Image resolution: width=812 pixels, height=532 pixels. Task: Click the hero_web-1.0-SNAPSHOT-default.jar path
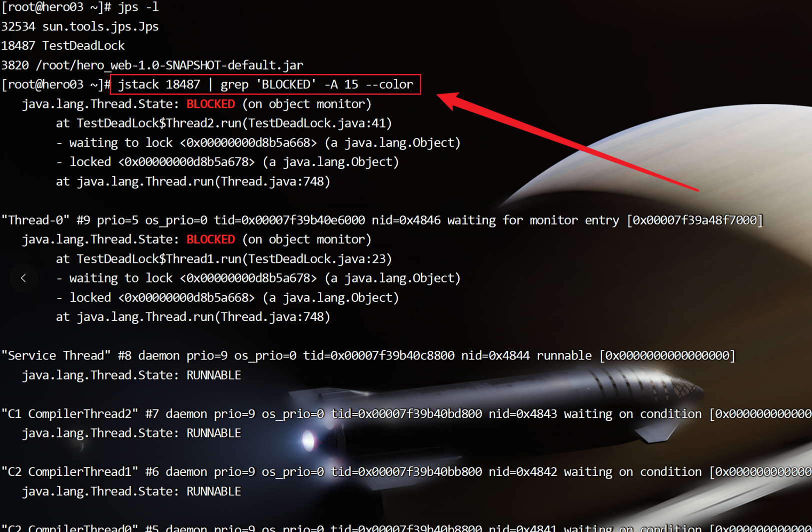(169, 65)
